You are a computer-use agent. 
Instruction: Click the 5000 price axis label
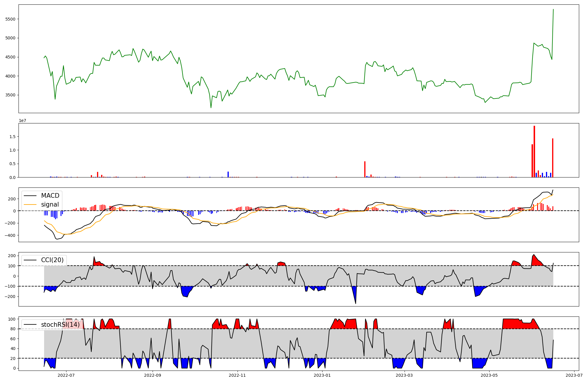[11, 38]
